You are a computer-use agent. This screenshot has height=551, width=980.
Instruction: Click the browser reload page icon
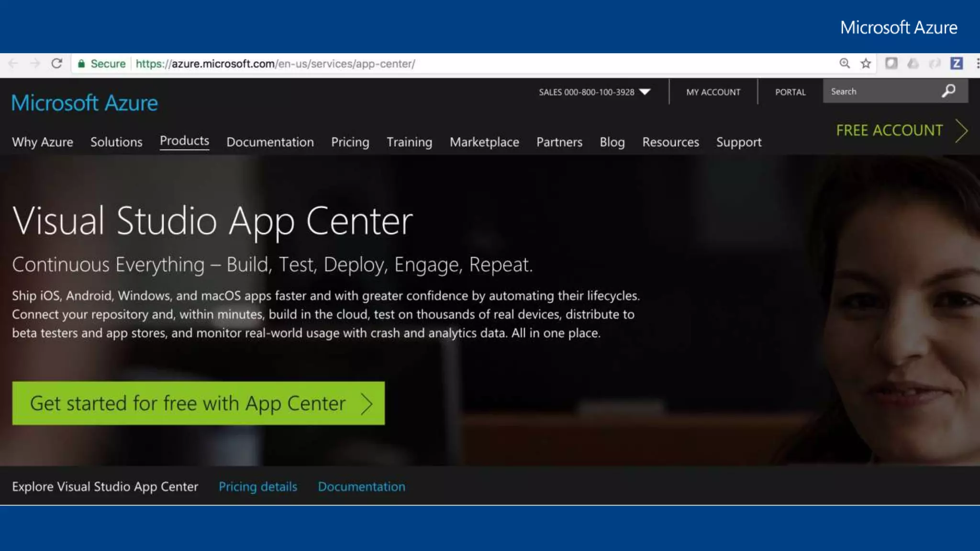click(57, 64)
